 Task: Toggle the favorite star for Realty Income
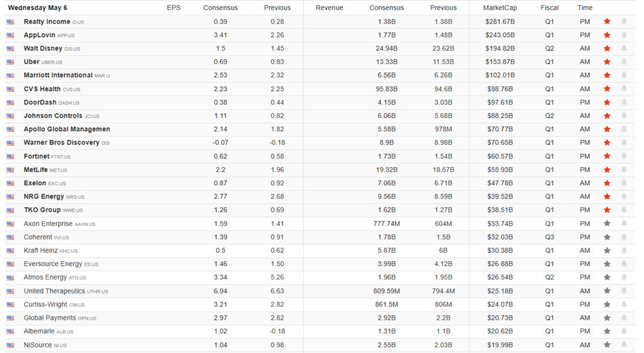coord(607,21)
